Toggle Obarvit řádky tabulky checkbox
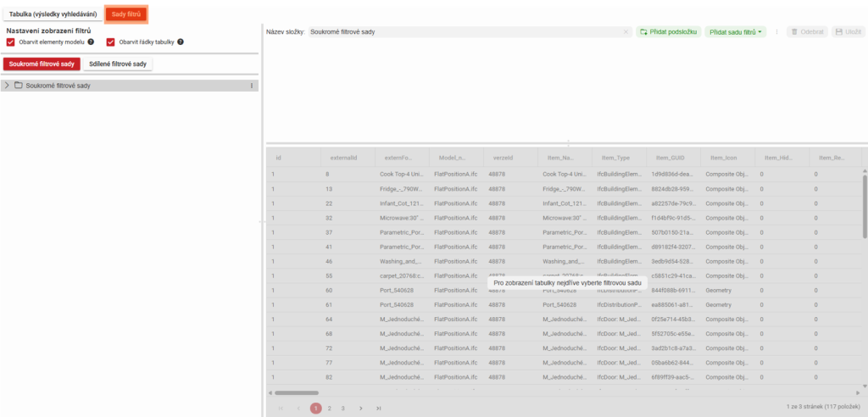 pyautogui.click(x=111, y=42)
